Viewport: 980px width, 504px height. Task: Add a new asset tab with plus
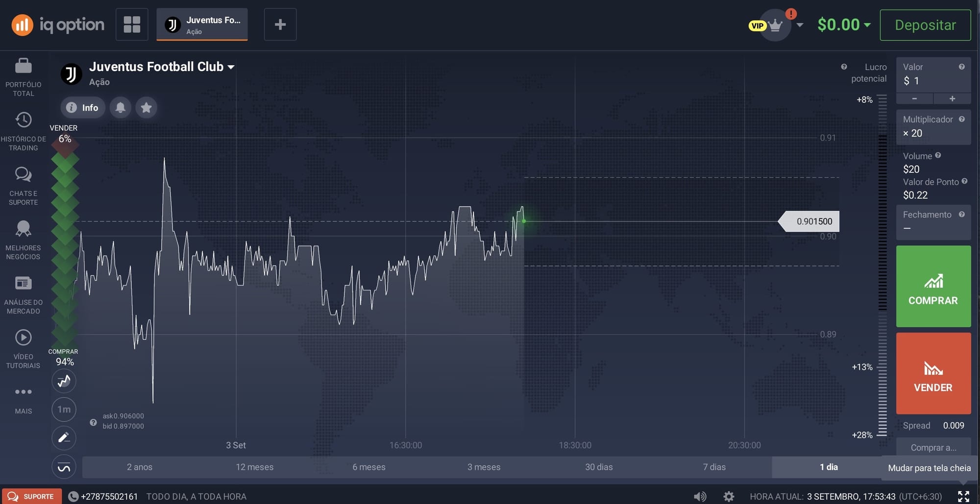(280, 24)
